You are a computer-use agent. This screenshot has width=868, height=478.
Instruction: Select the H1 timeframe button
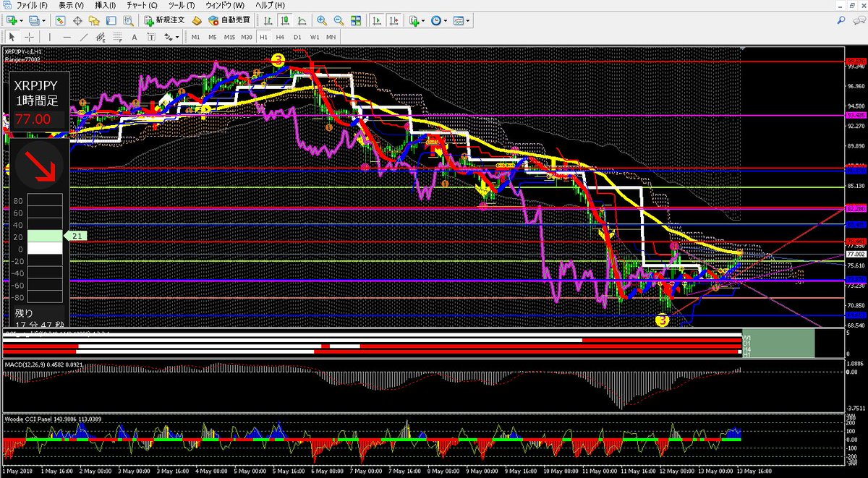point(263,37)
